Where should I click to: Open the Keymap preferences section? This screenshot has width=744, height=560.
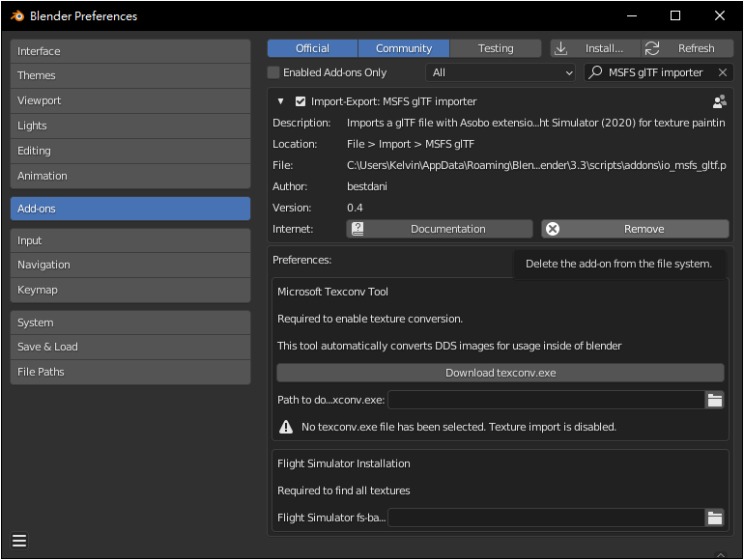coord(130,290)
